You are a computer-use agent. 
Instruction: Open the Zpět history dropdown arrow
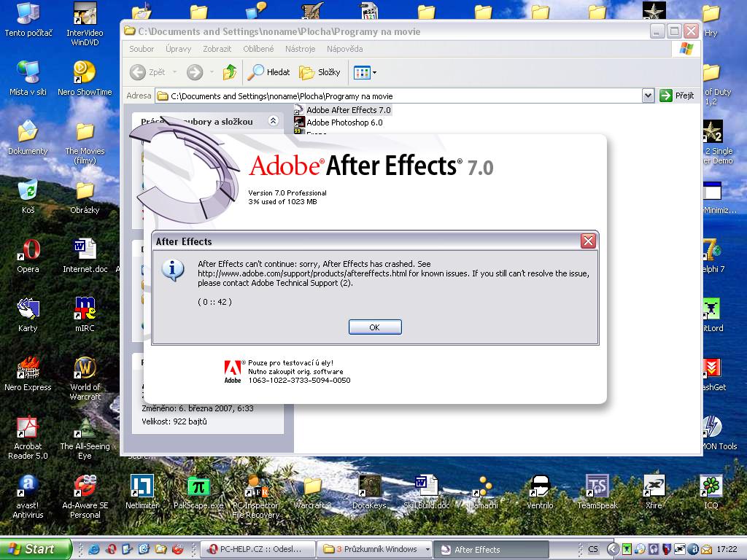point(174,72)
